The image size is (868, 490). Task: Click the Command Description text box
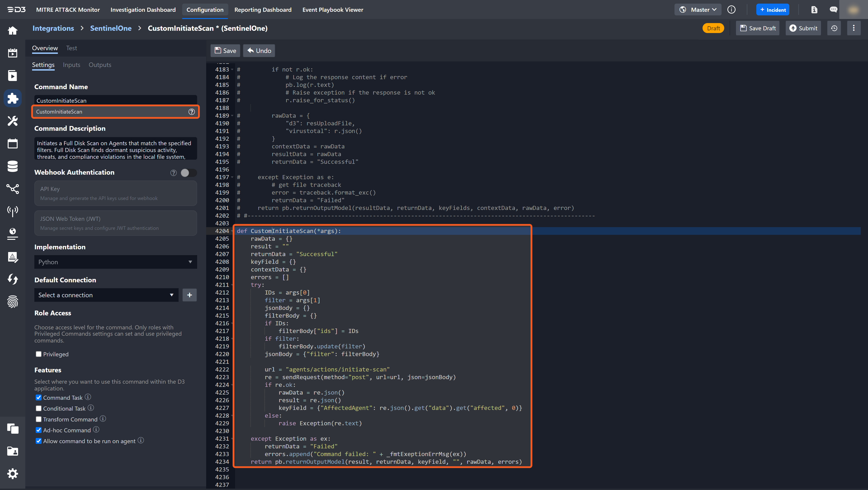coord(115,149)
